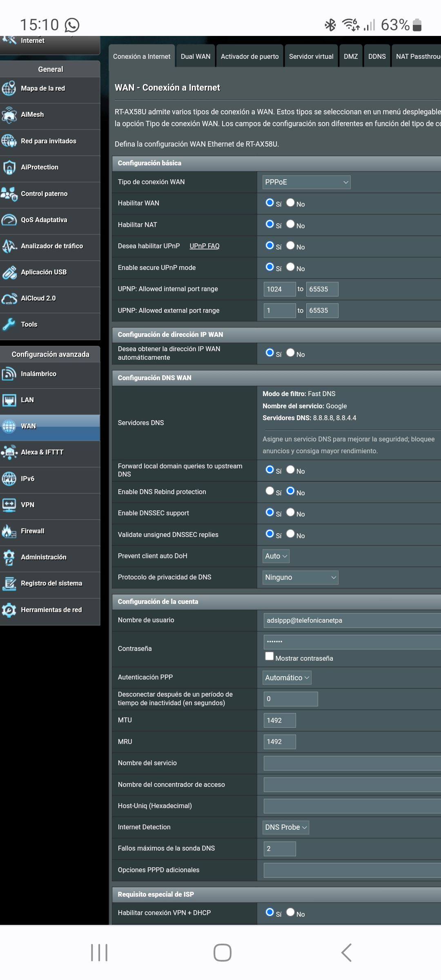The width and height of the screenshot is (441, 980).
Task: Tap WhatsApp notification icon in status bar
Action: [72, 25]
